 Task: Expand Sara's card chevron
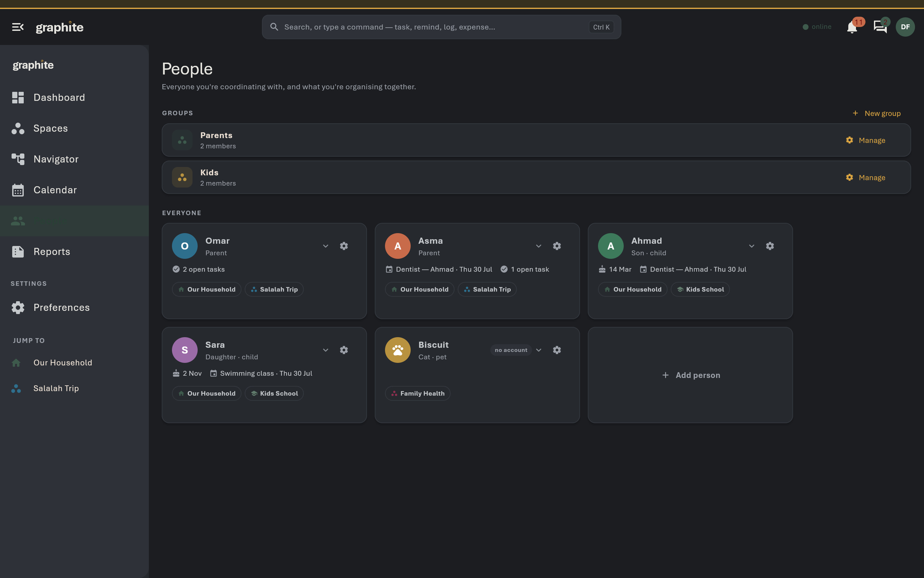click(x=326, y=350)
